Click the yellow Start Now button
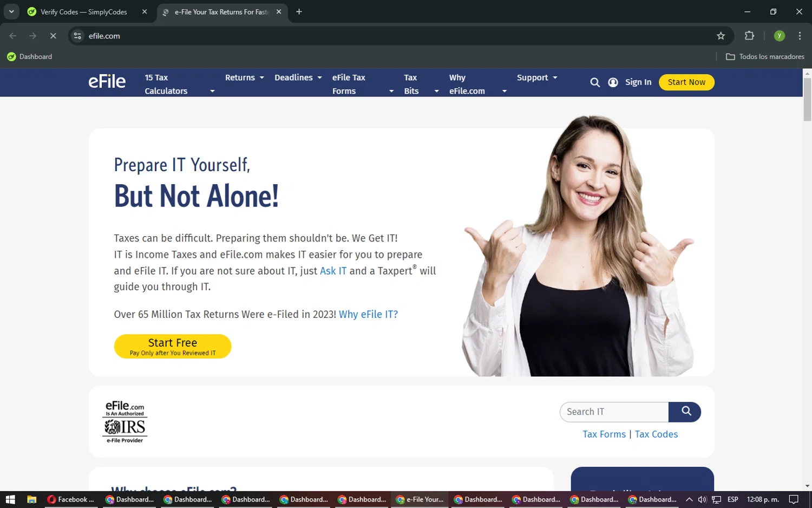The width and height of the screenshot is (812, 508). (x=686, y=82)
